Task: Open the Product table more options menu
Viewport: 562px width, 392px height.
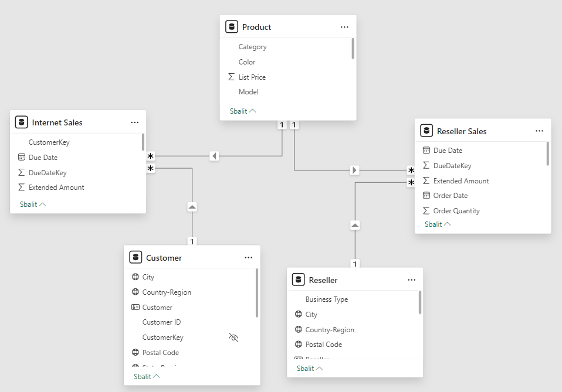Action: (x=344, y=27)
